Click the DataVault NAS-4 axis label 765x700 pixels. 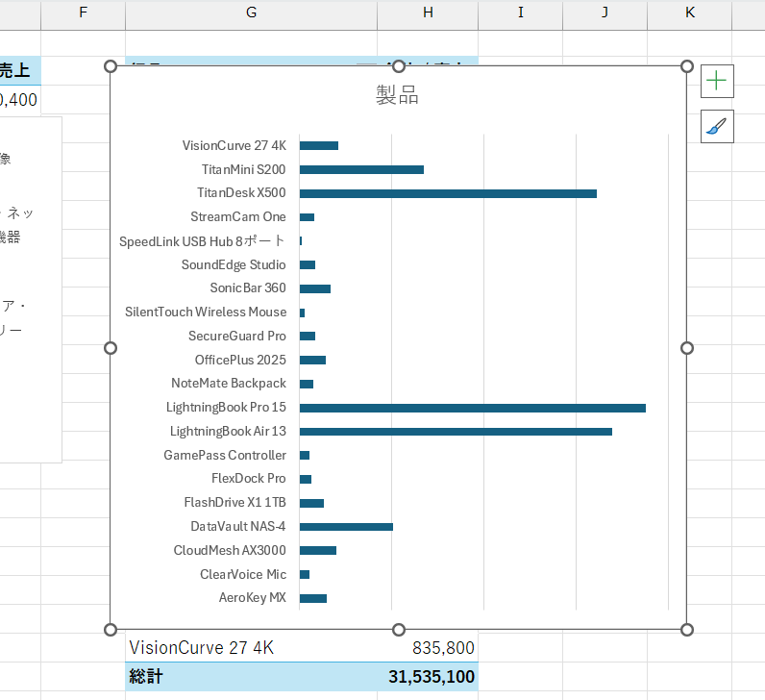[x=237, y=526]
